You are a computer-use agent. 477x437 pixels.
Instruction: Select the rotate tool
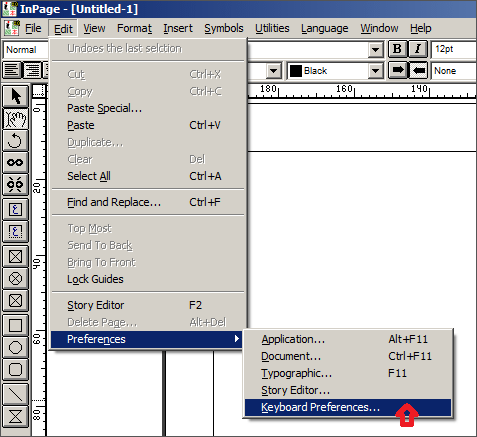coord(15,140)
